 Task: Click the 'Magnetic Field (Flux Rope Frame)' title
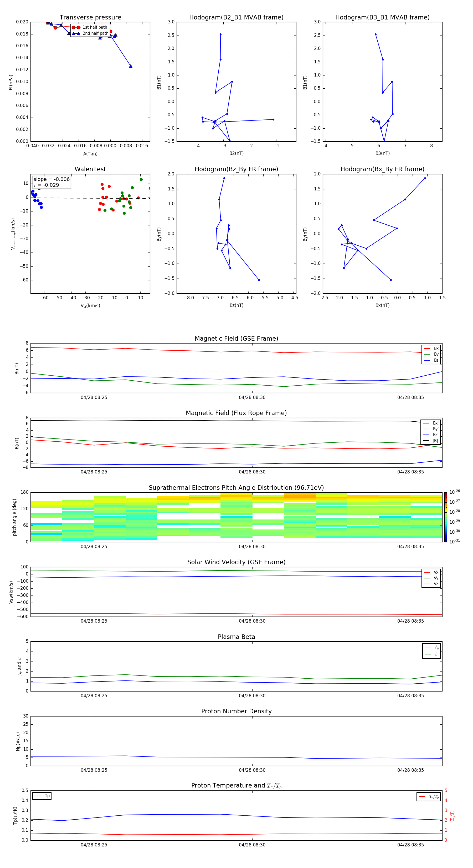pyautogui.click(x=236, y=413)
